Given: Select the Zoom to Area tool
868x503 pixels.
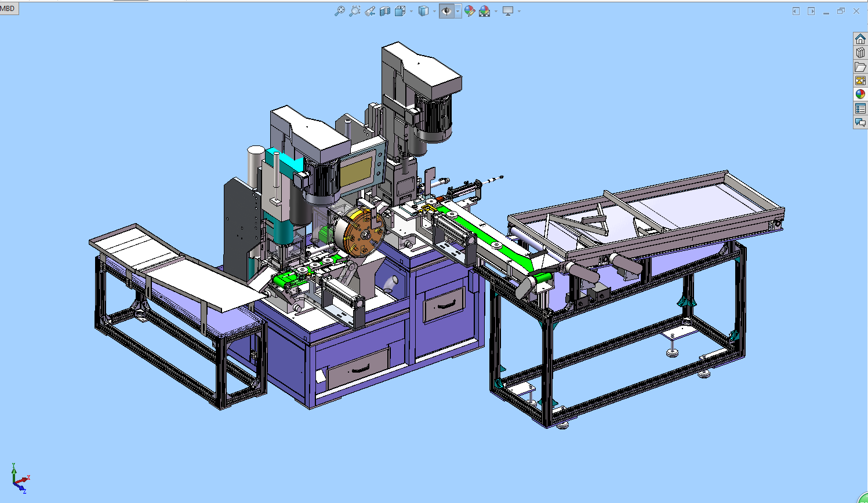Looking at the screenshot, I should point(355,11).
